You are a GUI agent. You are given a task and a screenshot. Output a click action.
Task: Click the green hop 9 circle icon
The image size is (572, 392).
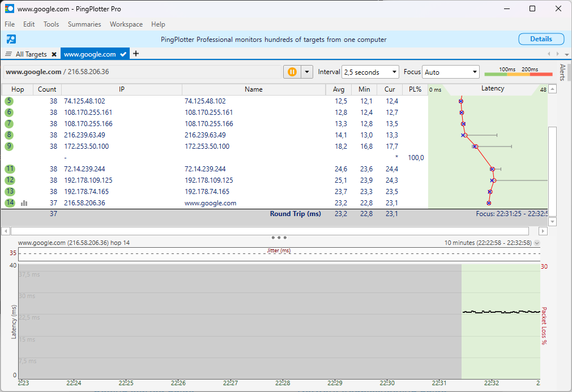(9, 146)
